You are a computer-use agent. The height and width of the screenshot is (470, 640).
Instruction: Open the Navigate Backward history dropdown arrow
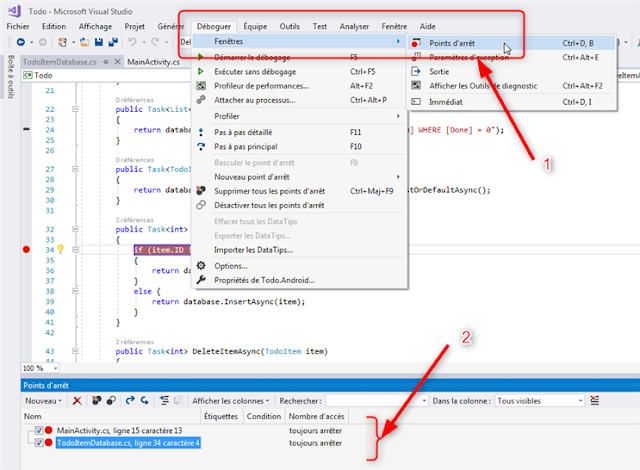(x=31, y=42)
